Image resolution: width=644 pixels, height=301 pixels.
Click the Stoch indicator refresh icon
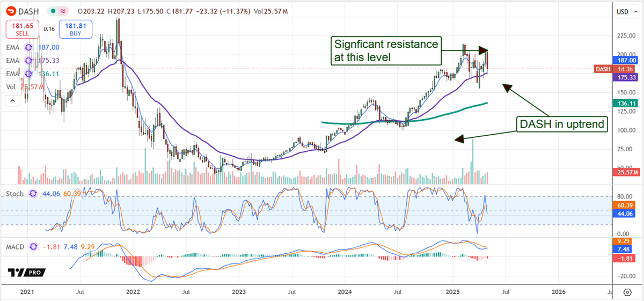[33, 193]
